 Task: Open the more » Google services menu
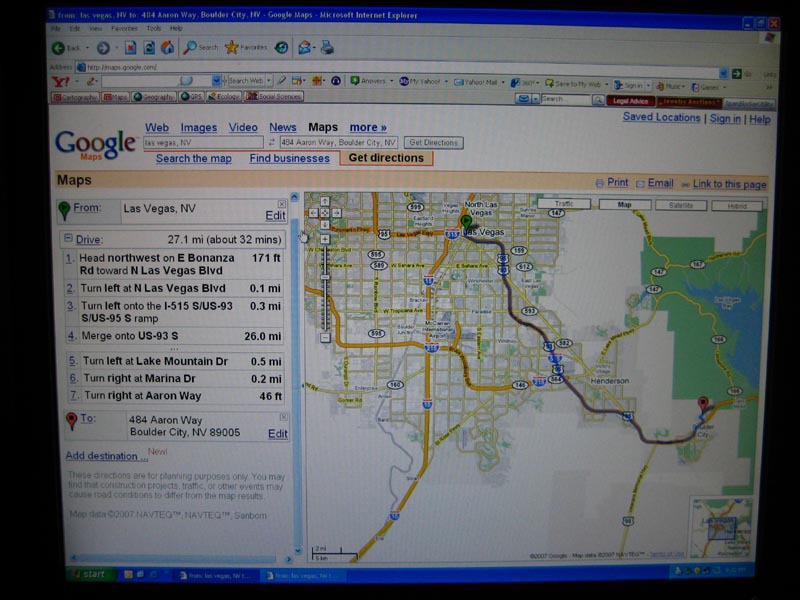coord(368,127)
